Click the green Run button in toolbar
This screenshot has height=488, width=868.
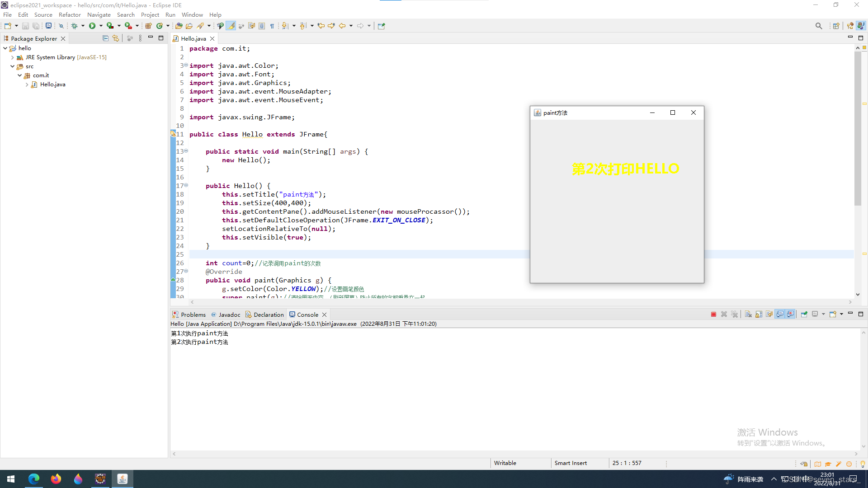(92, 26)
